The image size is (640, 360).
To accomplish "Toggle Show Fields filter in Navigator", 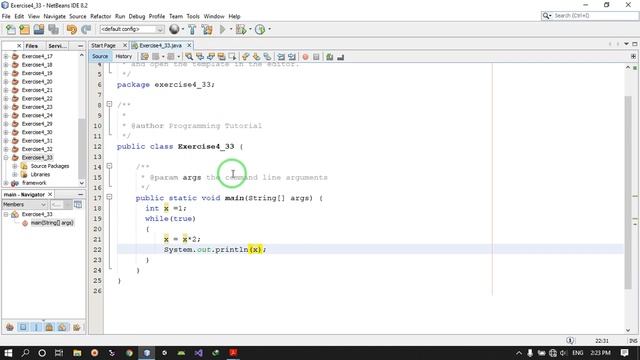I will (x=23, y=327).
